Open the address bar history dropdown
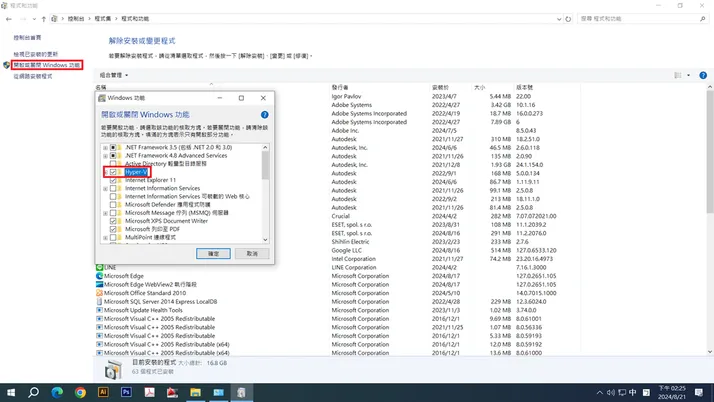The image size is (714, 402). (x=559, y=19)
